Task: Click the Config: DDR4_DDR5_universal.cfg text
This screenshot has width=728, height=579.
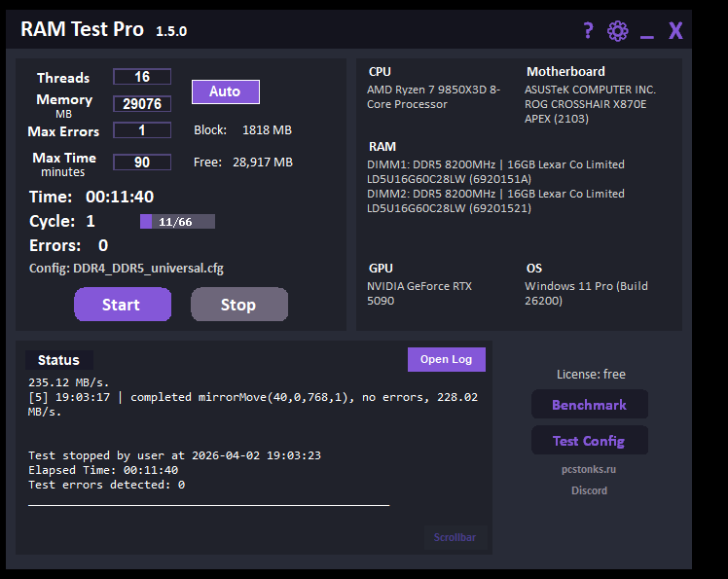Action: [127, 269]
